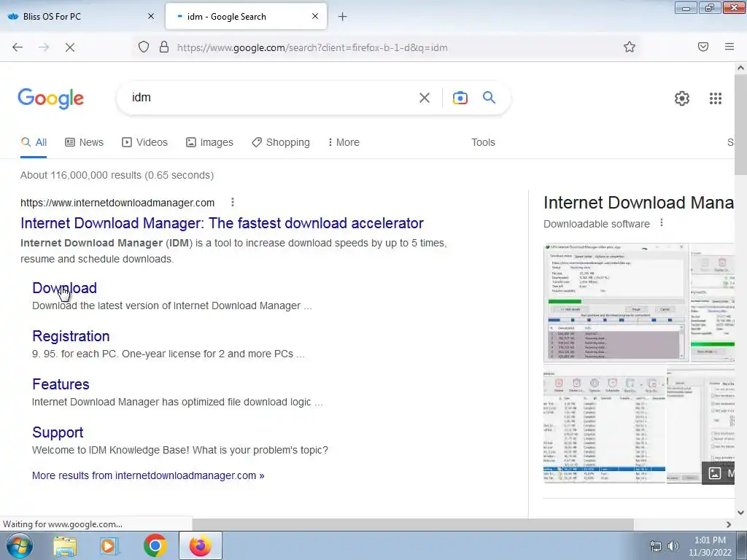Click the About 116,000,000 results text
The height and width of the screenshot is (560, 747).
(x=117, y=175)
